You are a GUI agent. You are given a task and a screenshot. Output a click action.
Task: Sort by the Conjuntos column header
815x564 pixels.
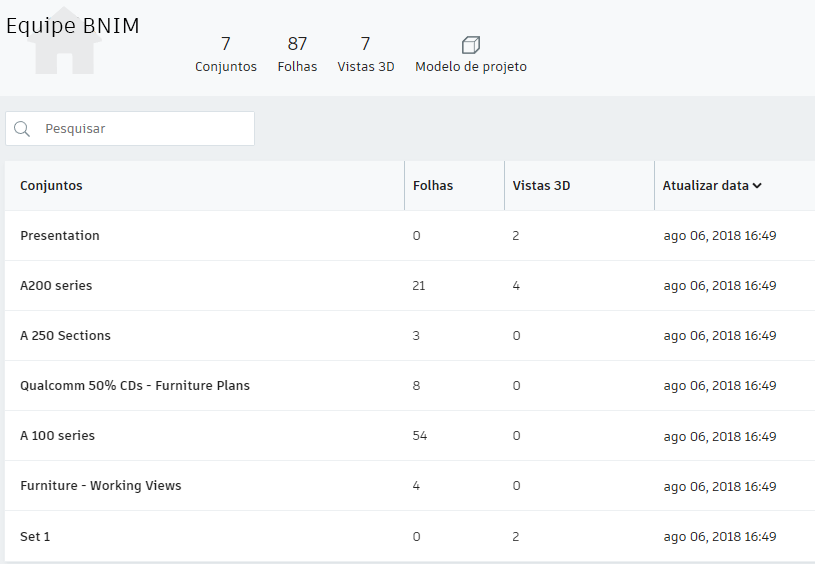[x=51, y=186]
